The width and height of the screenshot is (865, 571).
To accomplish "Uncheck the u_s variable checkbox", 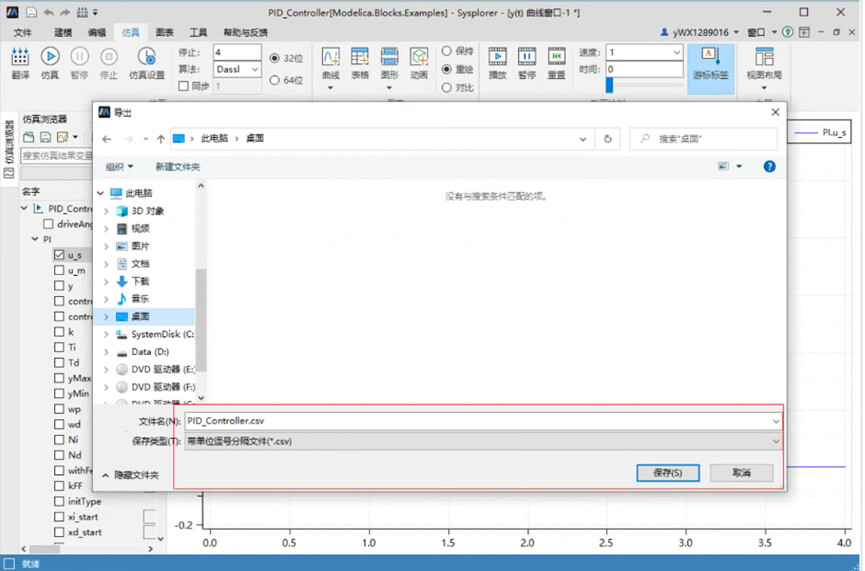I will click(x=59, y=255).
